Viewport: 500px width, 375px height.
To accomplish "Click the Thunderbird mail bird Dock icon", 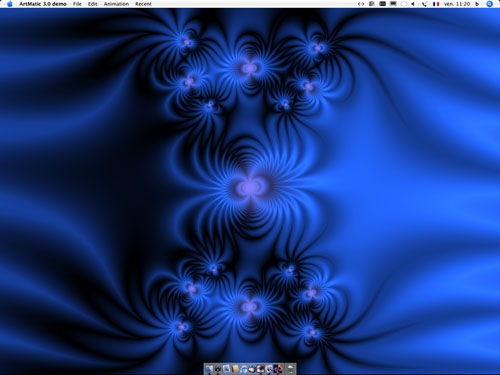I will [x=252, y=368].
